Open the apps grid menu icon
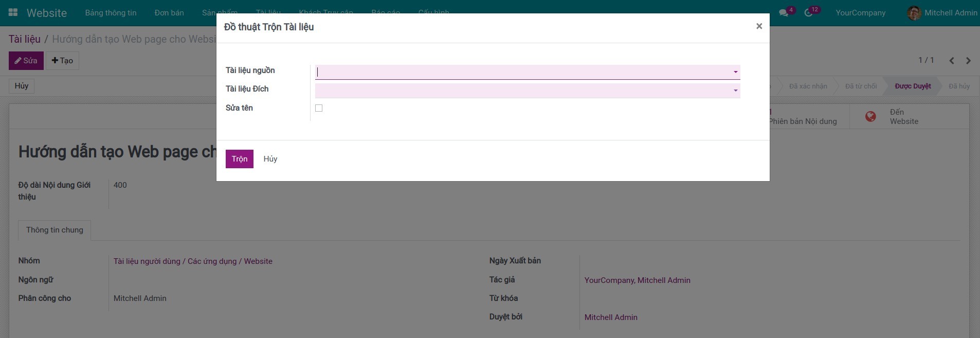980x338 pixels. tap(13, 13)
